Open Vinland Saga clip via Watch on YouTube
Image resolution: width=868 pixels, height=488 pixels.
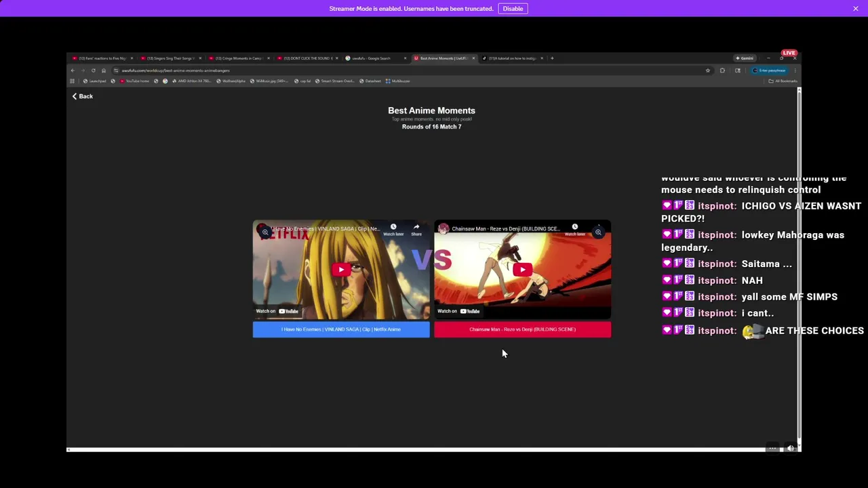click(x=277, y=311)
